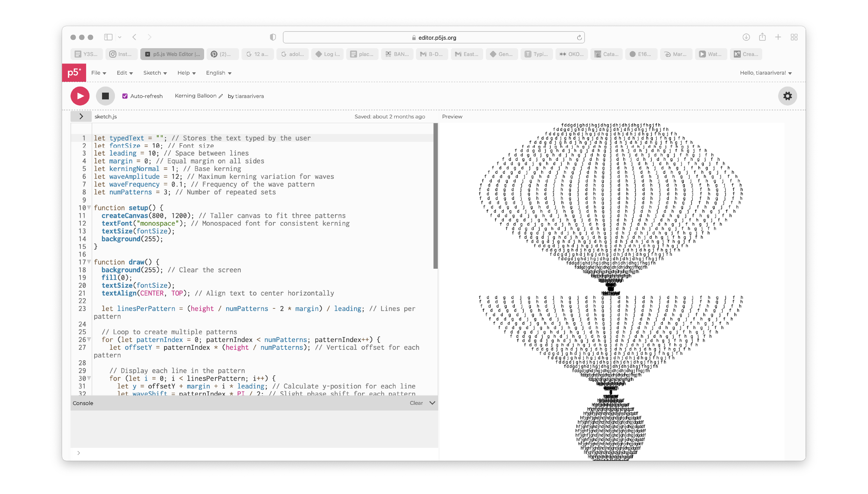The image size is (868, 494).
Task: Switch to the Y3S... tab
Action: 86,54
